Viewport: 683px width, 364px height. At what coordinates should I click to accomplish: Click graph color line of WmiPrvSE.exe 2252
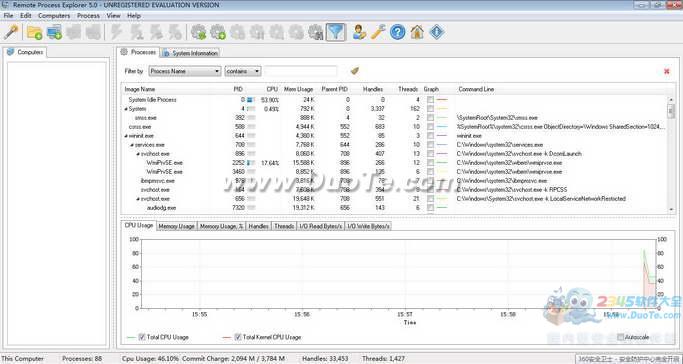click(x=442, y=163)
